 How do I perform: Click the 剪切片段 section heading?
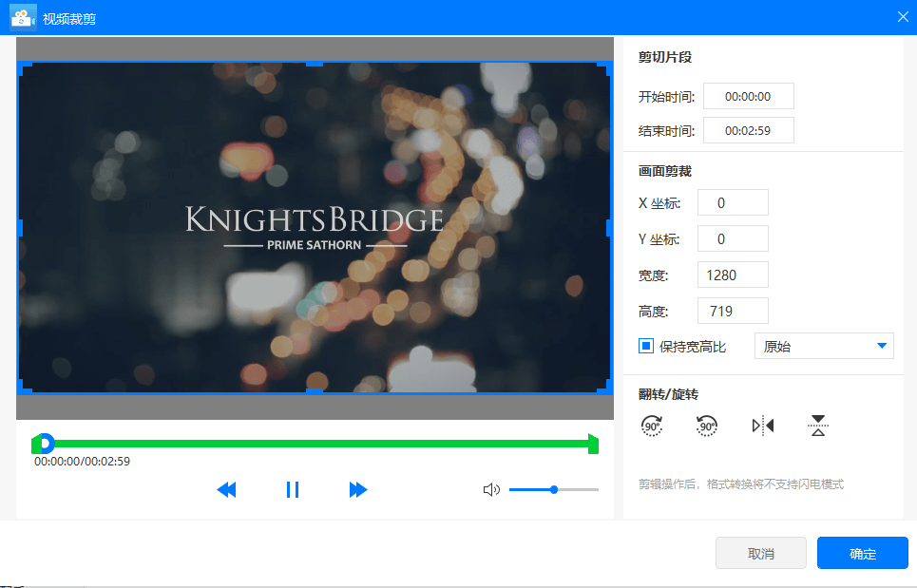[x=665, y=57]
